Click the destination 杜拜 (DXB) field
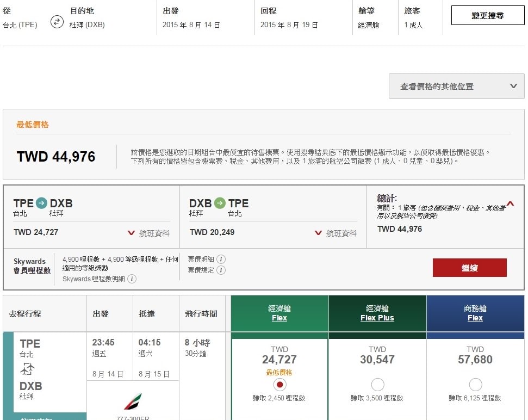 coord(87,25)
